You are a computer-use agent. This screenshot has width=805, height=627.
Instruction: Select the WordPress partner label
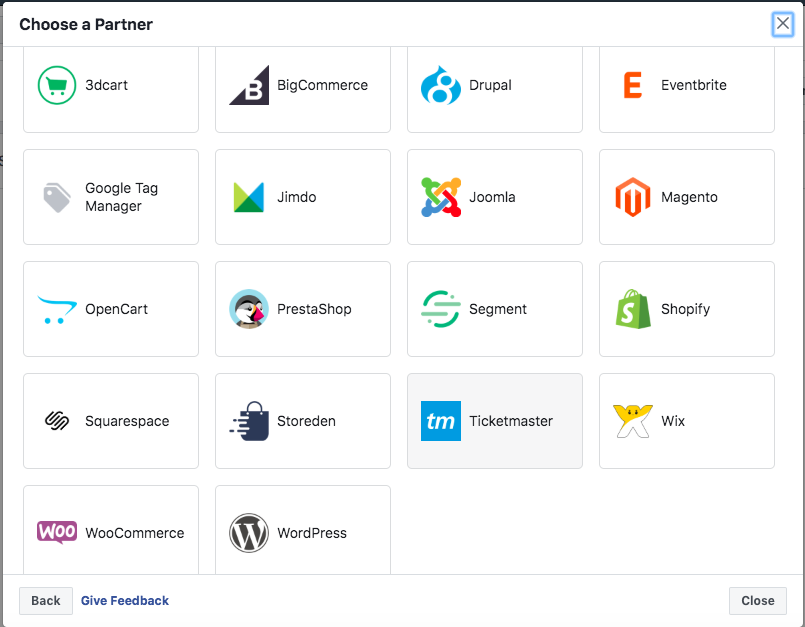[312, 533]
